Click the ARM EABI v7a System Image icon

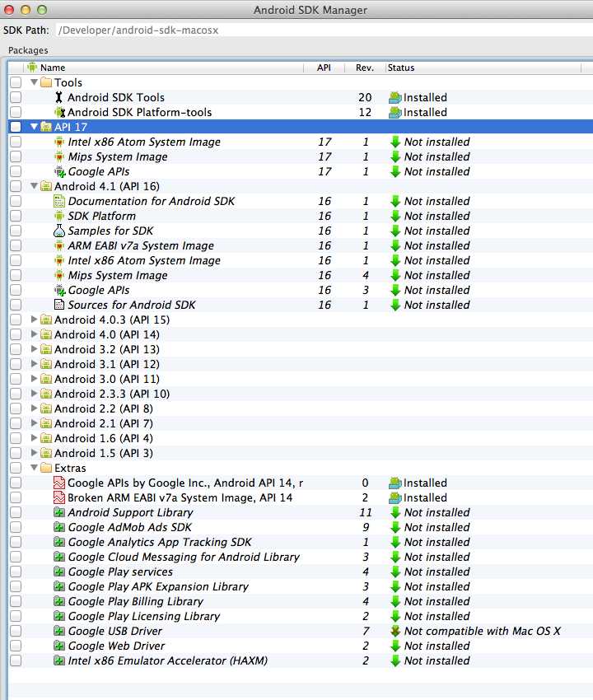(x=59, y=245)
